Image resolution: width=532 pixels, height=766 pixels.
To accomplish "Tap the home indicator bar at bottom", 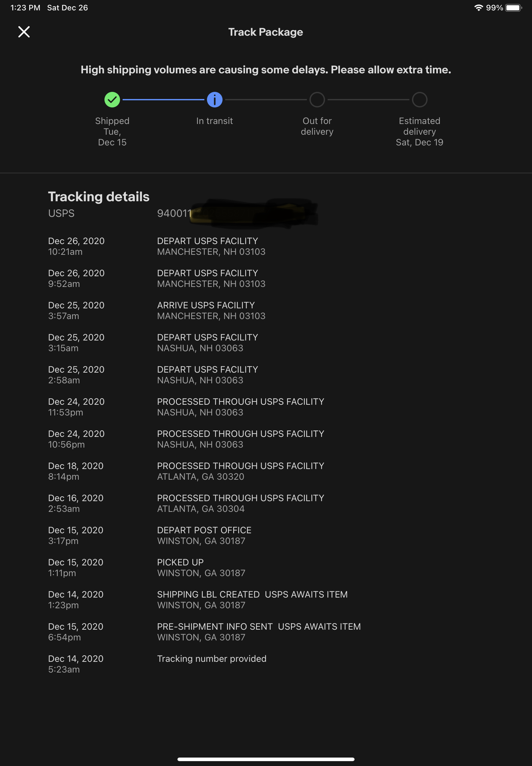I will click(x=266, y=759).
